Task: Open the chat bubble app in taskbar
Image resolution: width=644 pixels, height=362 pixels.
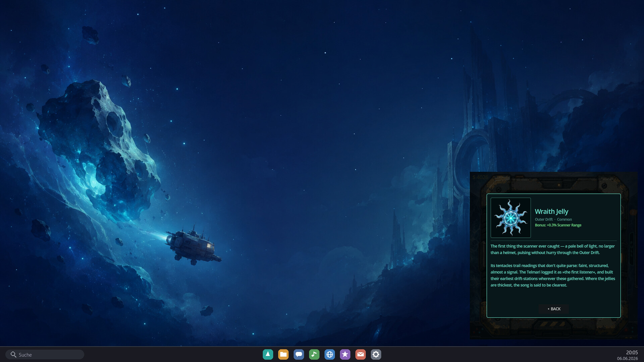Action: [x=299, y=354]
